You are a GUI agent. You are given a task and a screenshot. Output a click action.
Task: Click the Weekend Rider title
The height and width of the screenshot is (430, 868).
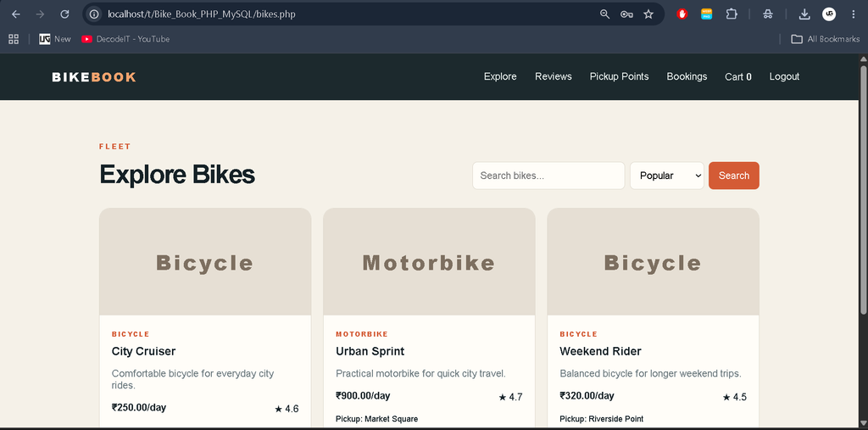pyautogui.click(x=600, y=351)
